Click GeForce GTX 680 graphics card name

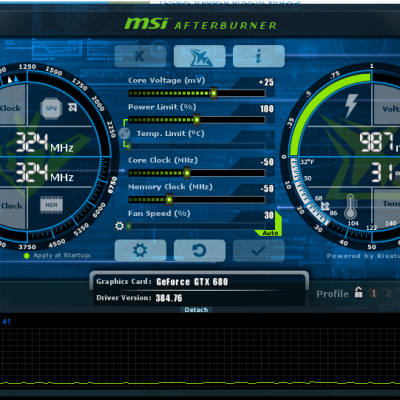pos(192,282)
